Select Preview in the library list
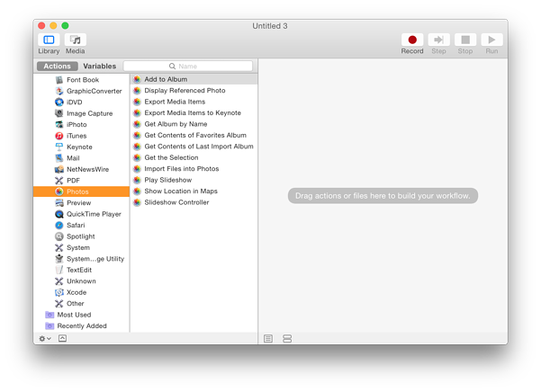Viewport: 541px width, 392px height. (81, 203)
